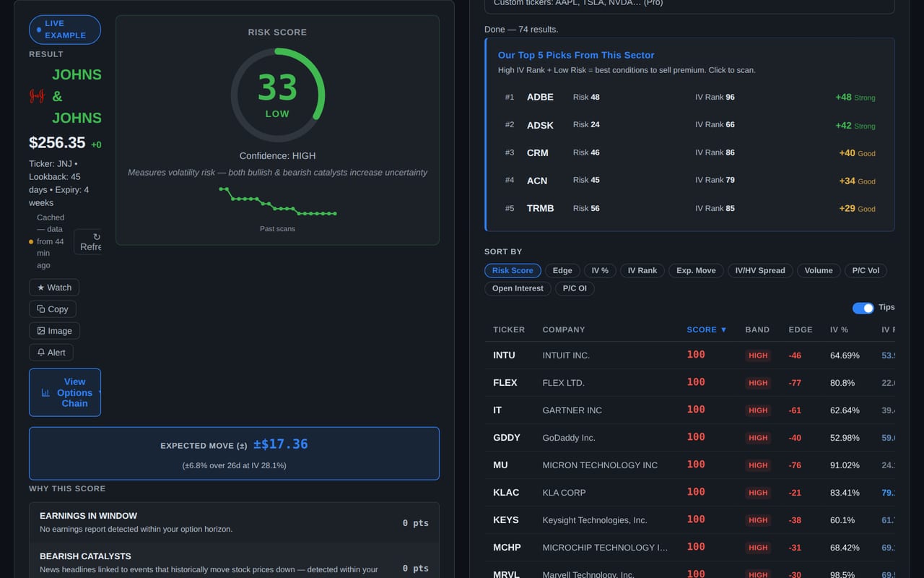Click the Past scans sparkline chart

[x=277, y=202]
